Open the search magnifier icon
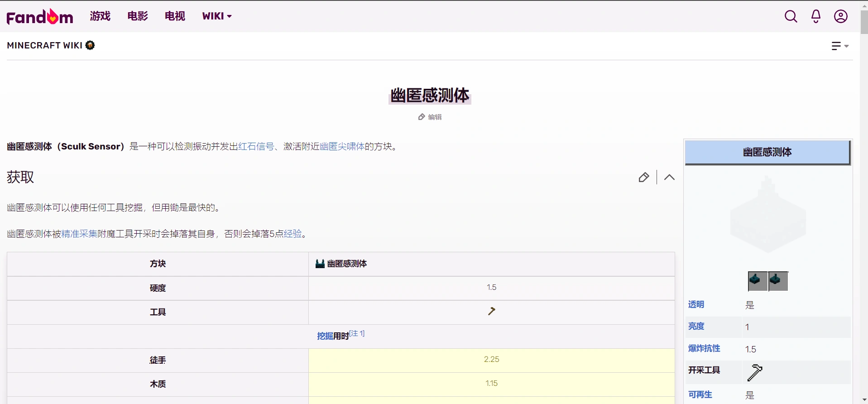868x404 pixels. [791, 16]
